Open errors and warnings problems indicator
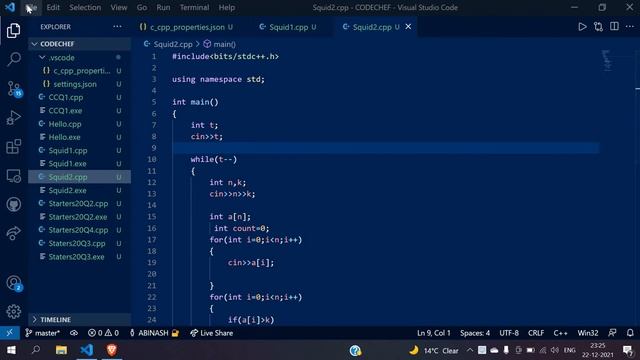The width and height of the screenshot is (640, 360). [x=103, y=333]
